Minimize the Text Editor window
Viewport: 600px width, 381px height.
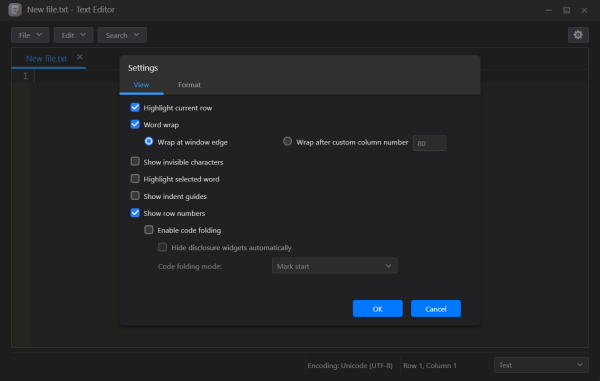pos(549,10)
